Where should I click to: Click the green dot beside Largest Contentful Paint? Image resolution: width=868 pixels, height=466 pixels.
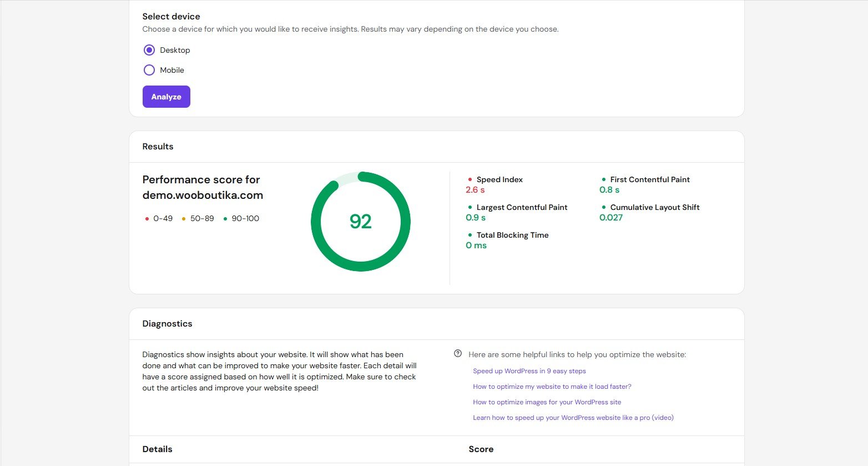[x=470, y=207]
